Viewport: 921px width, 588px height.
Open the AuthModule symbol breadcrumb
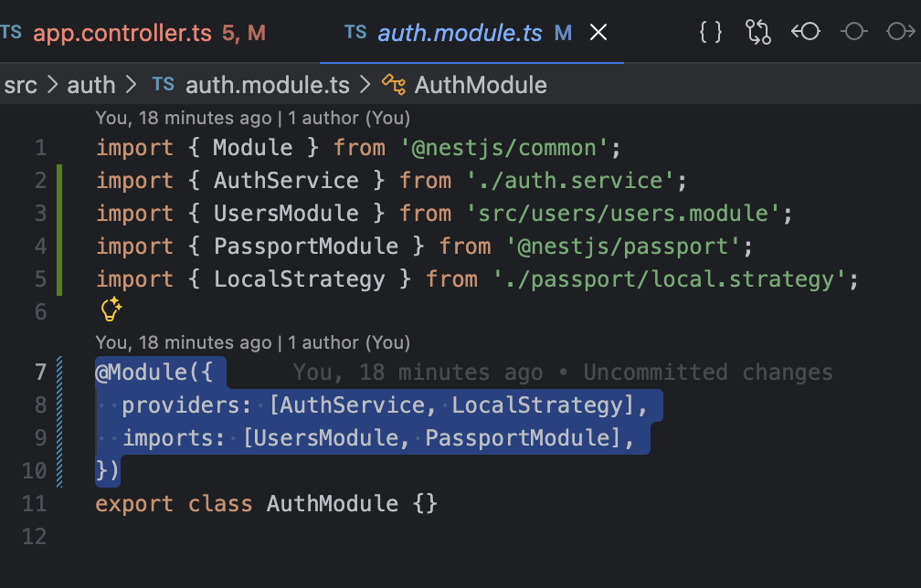[x=480, y=85]
